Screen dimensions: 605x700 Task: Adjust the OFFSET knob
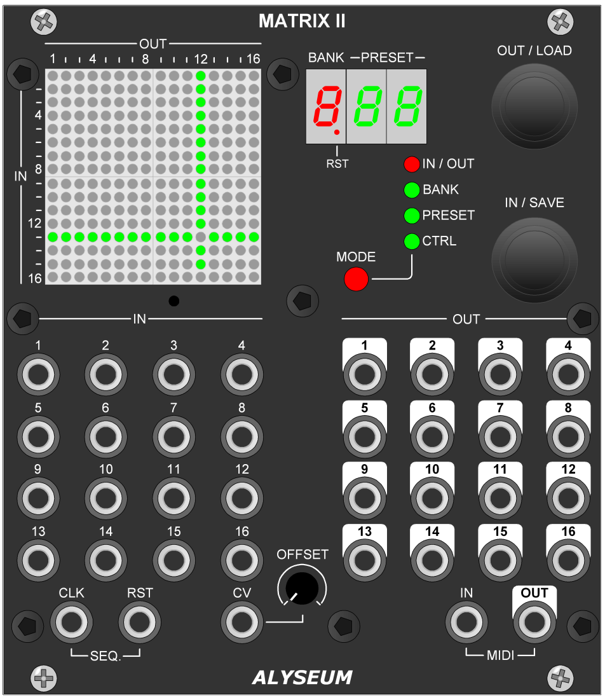click(302, 588)
